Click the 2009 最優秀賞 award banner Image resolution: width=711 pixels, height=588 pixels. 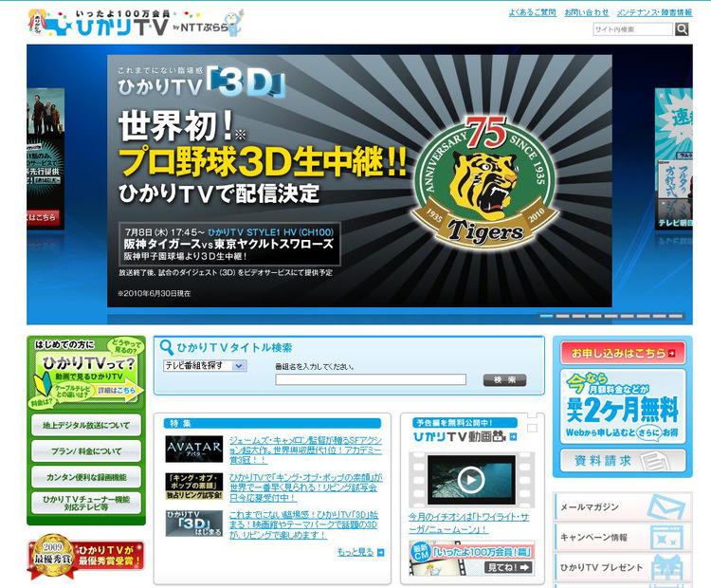coord(86,557)
